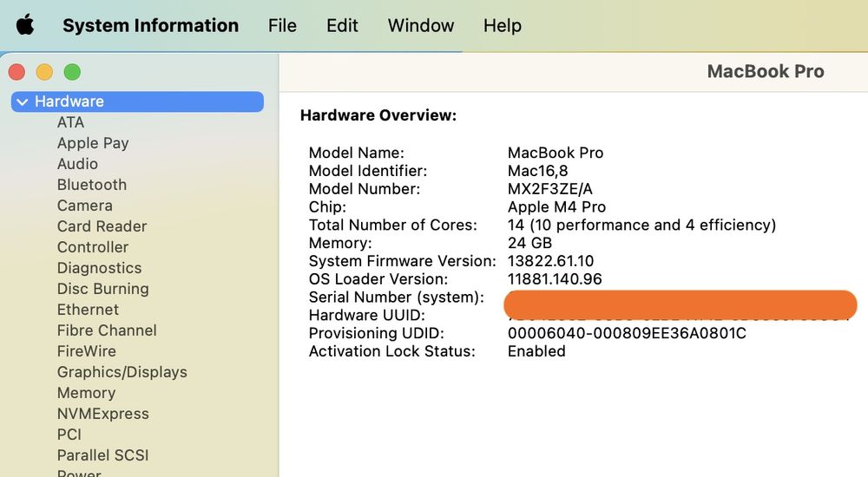Screen dimensions: 868x477
Task: Click the OS Loader Version: label
Action: (x=378, y=279)
